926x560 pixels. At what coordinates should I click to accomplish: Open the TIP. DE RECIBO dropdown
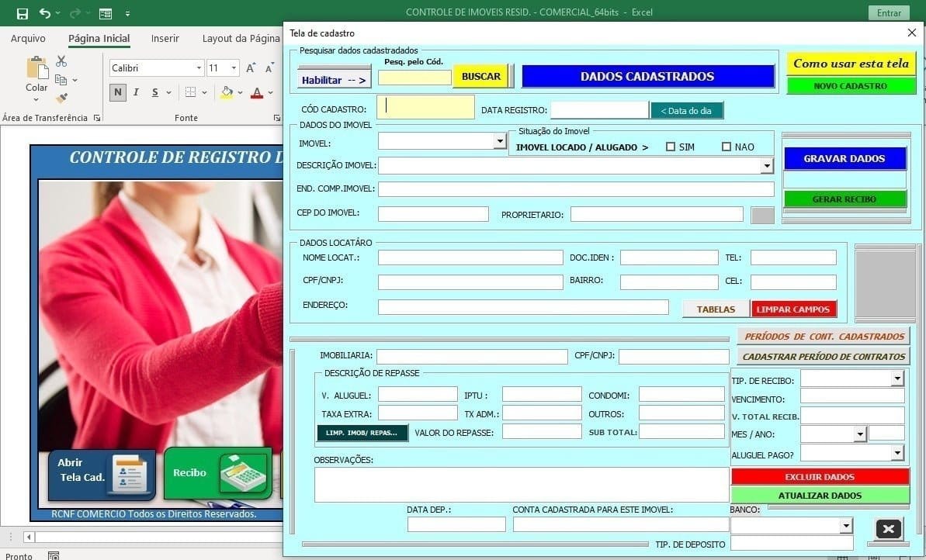(x=897, y=379)
